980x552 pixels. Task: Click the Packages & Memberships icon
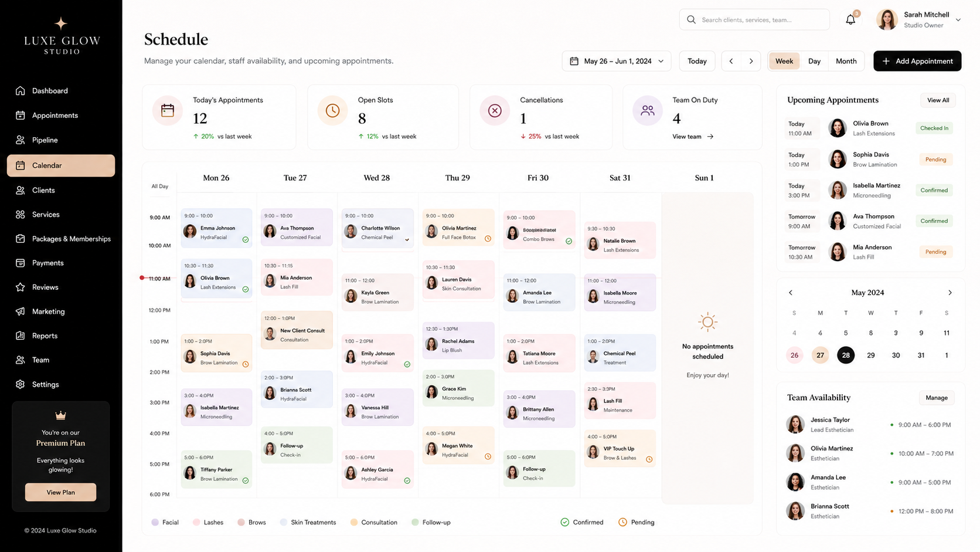tap(21, 239)
